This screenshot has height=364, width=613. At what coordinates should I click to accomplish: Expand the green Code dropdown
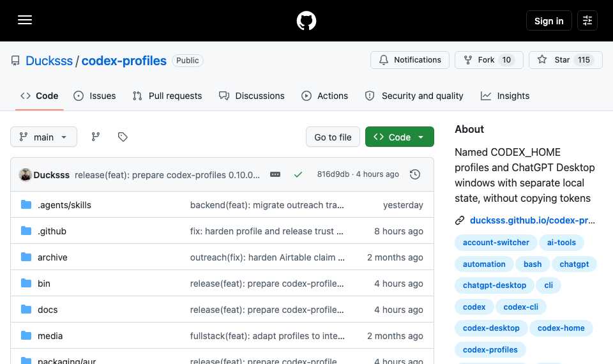[x=400, y=137]
